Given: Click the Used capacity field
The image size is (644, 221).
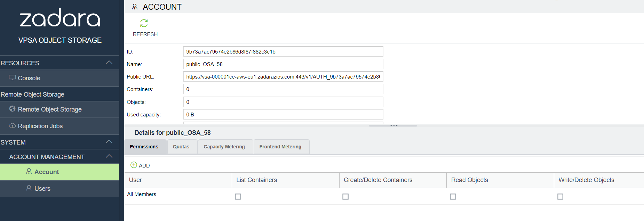Looking at the screenshot, I should tap(283, 114).
